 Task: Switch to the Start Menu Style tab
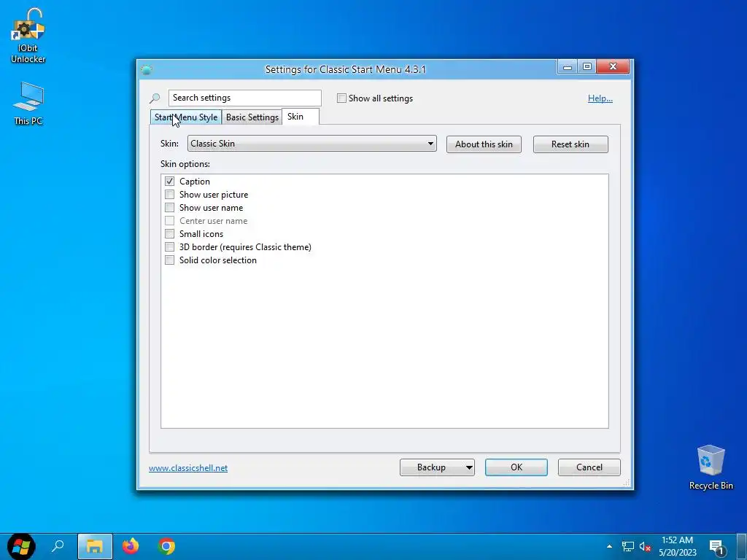coord(186,117)
